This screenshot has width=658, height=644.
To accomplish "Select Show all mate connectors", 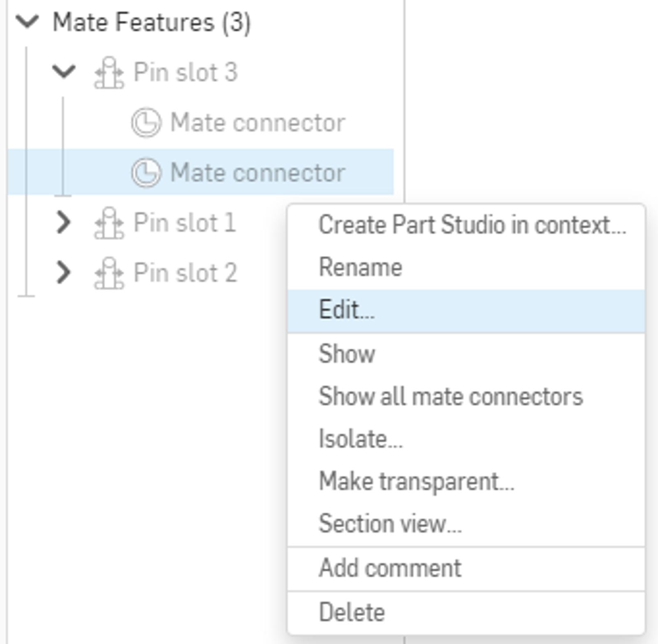I will point(451,397).
